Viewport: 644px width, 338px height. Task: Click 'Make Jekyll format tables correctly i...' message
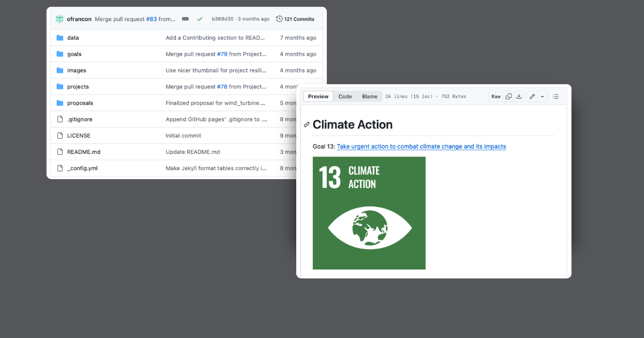pyautogui.click(x=216, y=168)
